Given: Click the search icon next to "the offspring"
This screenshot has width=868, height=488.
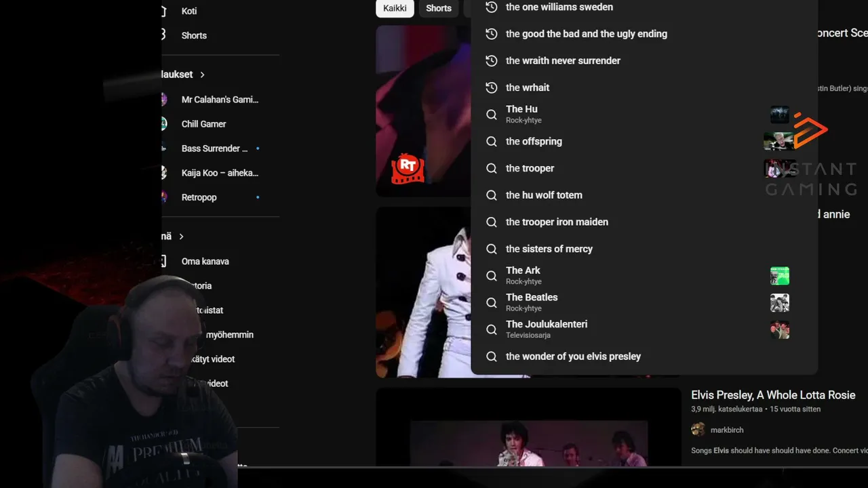Looking at the screenshot, I should [492, 142].
